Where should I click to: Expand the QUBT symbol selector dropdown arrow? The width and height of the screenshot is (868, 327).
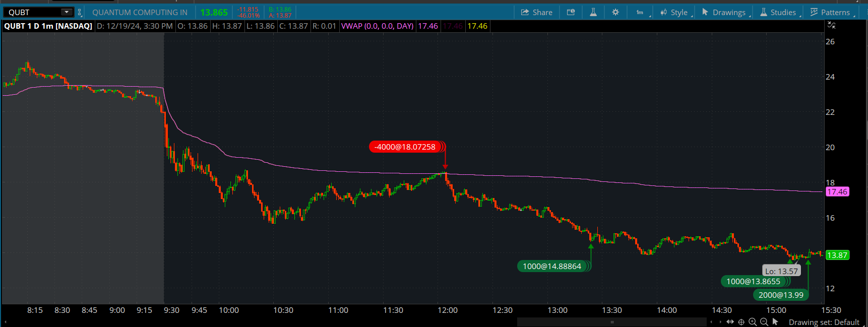(x=66, y=12)
